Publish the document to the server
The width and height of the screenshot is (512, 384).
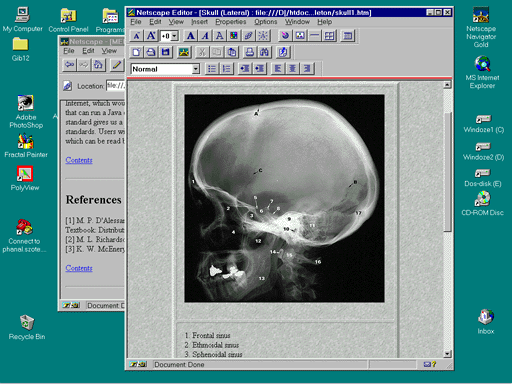pos(283,52)
